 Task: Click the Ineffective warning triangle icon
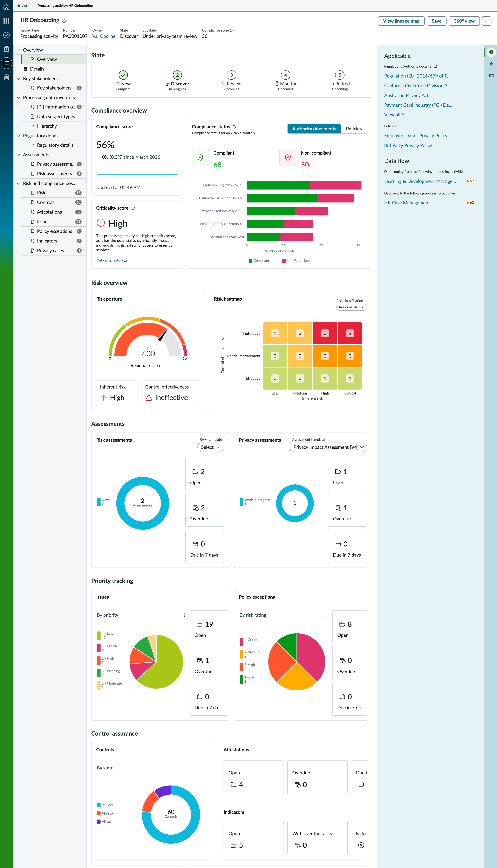coord(149,398)
